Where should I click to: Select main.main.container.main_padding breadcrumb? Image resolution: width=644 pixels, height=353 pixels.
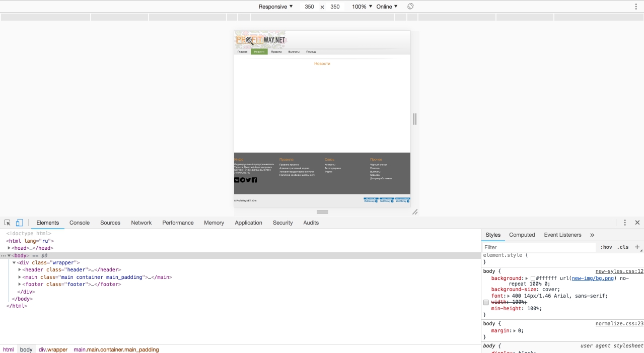(x=116, y=349)
